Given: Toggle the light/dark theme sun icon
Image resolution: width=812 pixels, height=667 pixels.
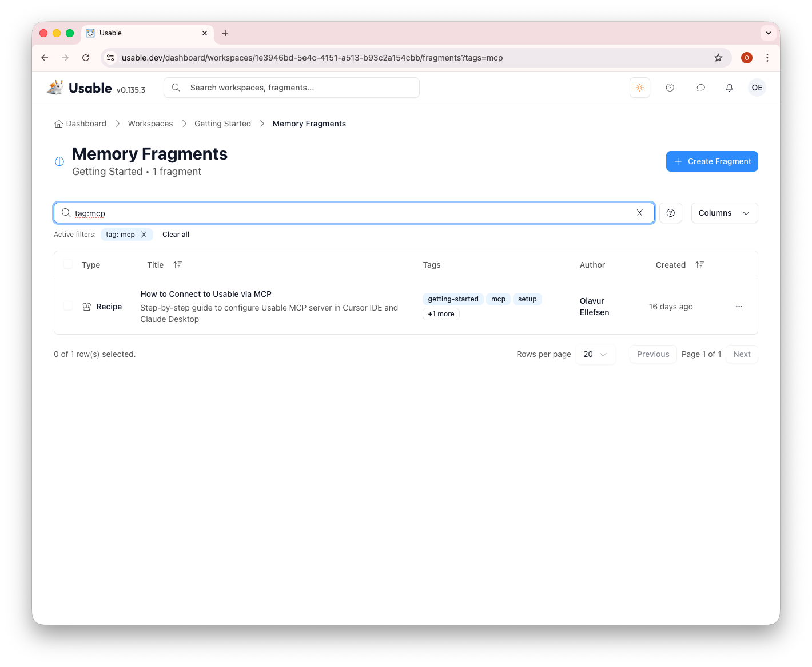Looking at the screenshot, I should pyautogui.click(x=639, y=88).
